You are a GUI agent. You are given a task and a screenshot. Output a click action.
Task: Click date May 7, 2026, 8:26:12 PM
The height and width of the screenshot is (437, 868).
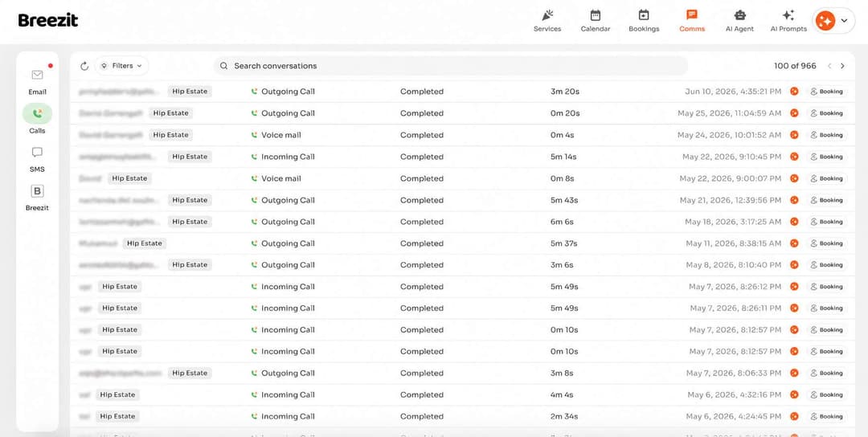coord(735,287)
